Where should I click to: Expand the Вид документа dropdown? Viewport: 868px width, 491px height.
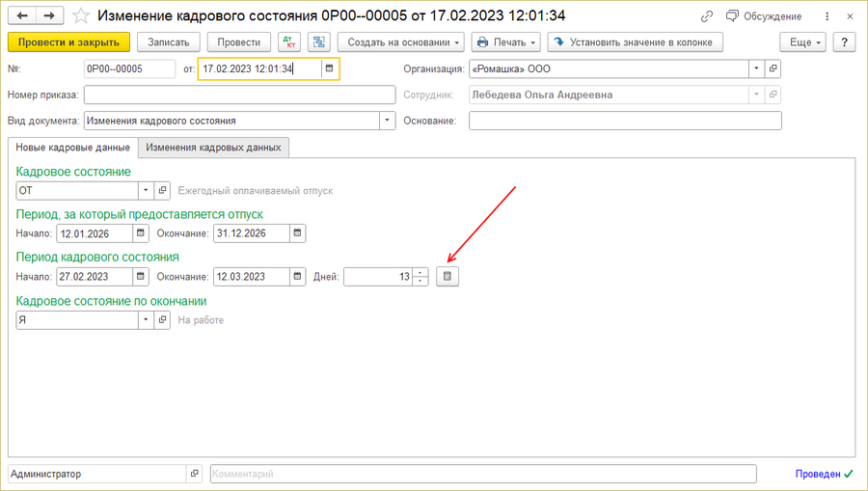pyautogui.click(x=387, y=121)
